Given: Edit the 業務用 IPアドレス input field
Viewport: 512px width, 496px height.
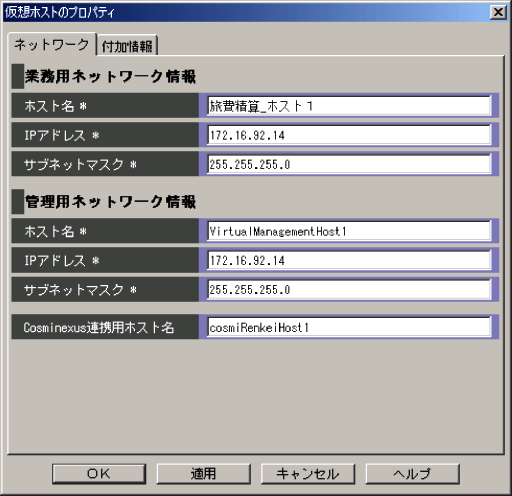Looking at the screenshot, I should tap(349, 135).
